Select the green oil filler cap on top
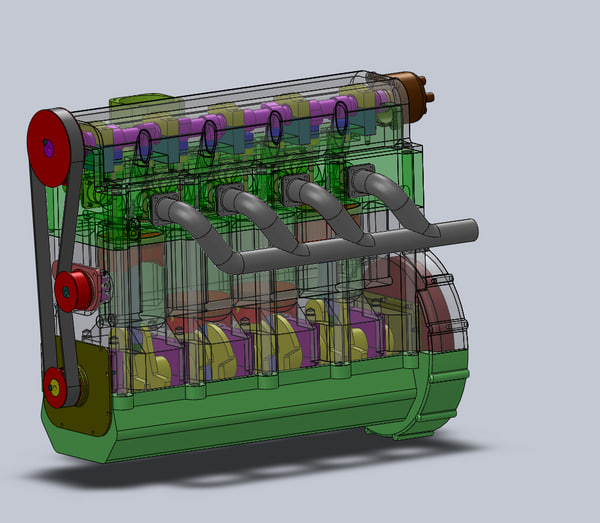The image size is (600, 523). (x=145, y=104)
